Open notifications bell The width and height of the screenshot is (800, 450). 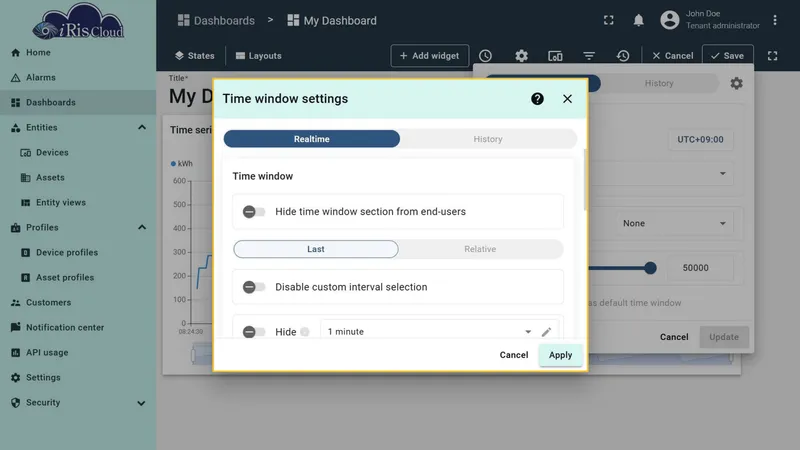tap(638, 20)
